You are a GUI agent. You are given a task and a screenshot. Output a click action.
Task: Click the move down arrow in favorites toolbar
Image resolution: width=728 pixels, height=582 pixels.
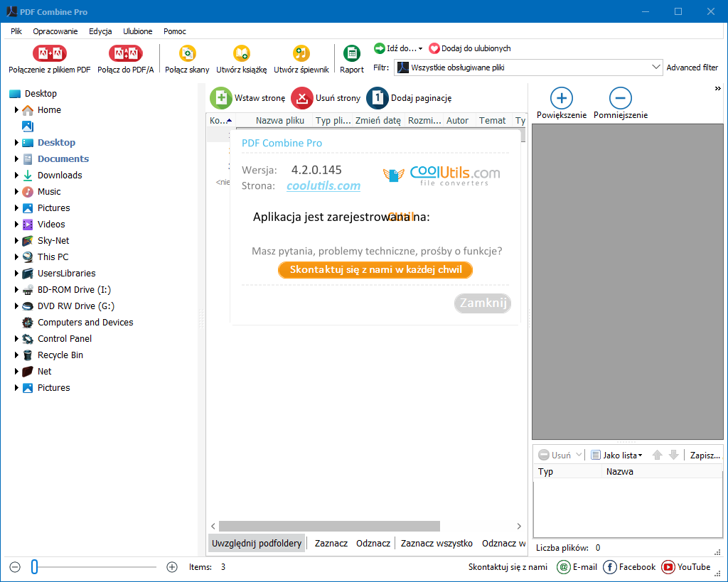coord(674,455)
